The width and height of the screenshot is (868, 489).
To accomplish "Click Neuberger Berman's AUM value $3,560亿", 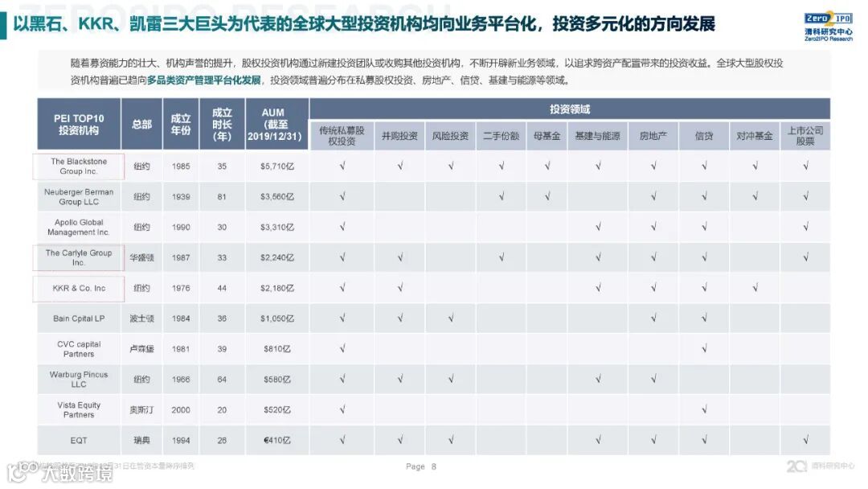I will point(277,196).
